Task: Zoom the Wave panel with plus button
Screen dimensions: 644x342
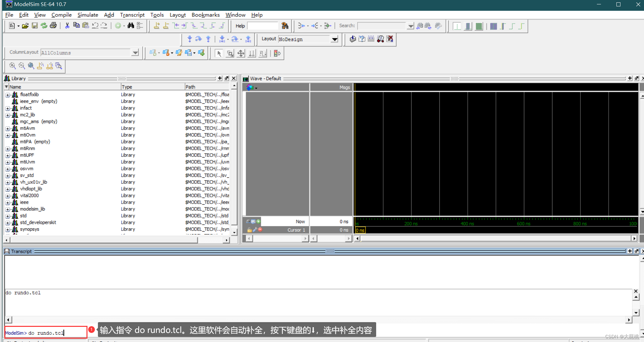Action: [x=630, y=78]
